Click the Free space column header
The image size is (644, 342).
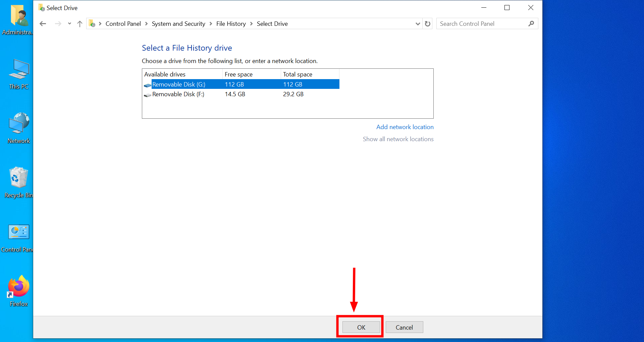(252, 74)
